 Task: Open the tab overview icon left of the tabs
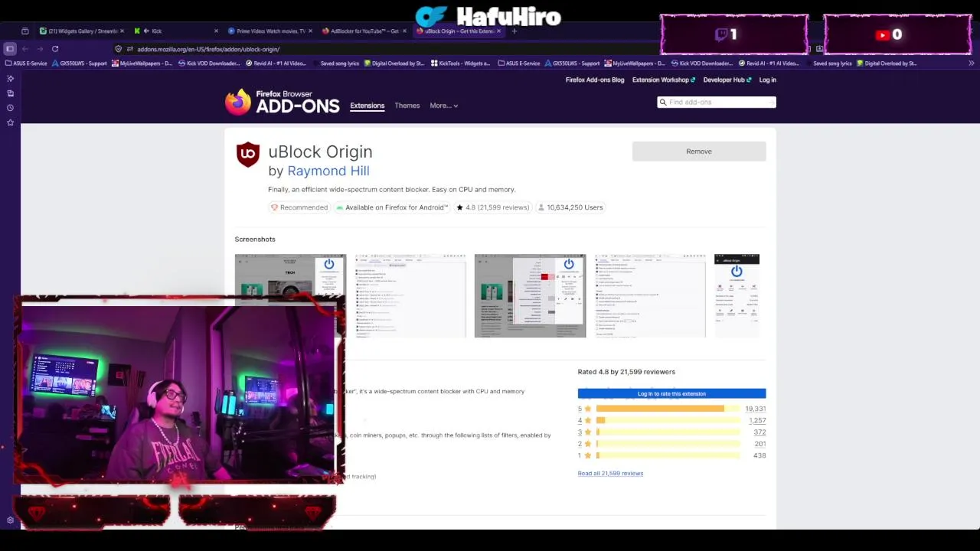25,31
